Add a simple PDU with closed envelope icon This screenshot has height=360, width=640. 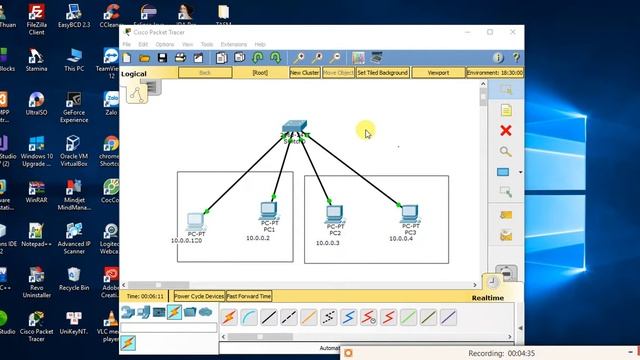506,215
